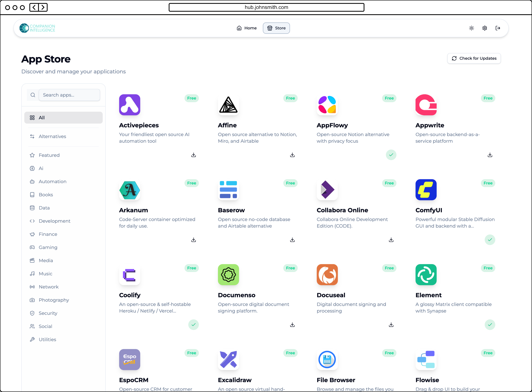Open settings via the gear icon
The height and width of the screenshot is (392, 532).
(x=485, y=28)
